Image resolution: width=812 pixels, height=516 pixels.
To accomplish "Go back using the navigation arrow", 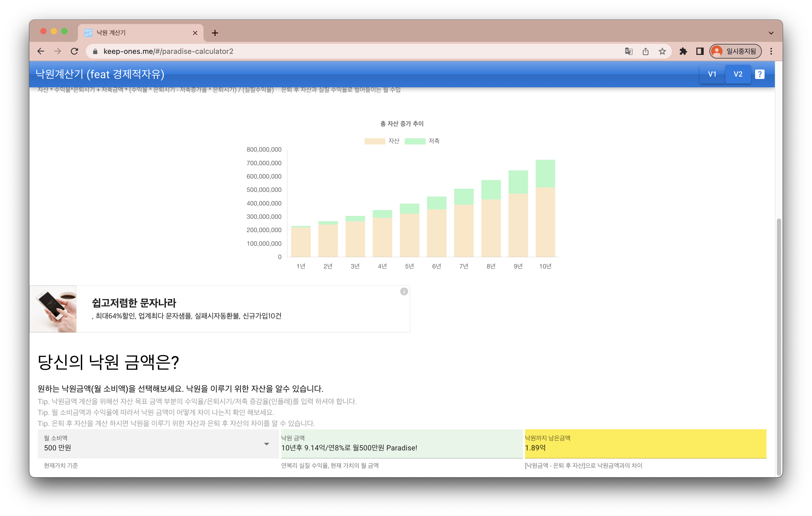I will tap(41, 51).
